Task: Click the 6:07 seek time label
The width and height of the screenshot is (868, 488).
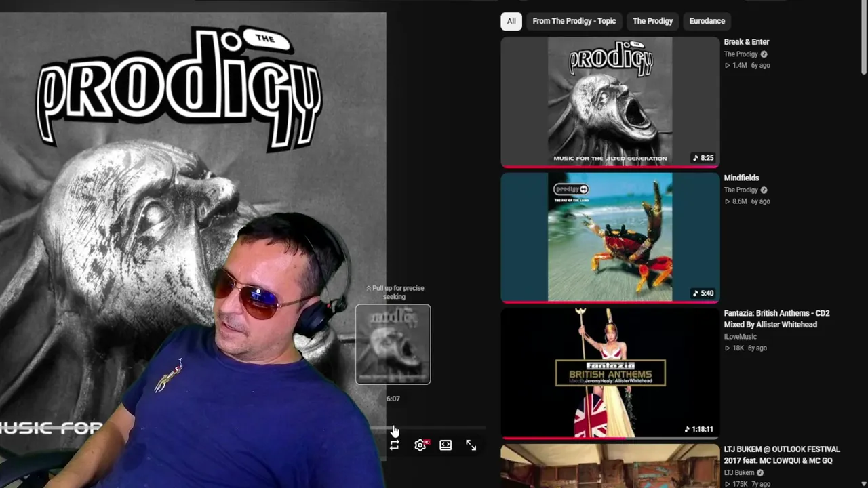Action: 393,399
